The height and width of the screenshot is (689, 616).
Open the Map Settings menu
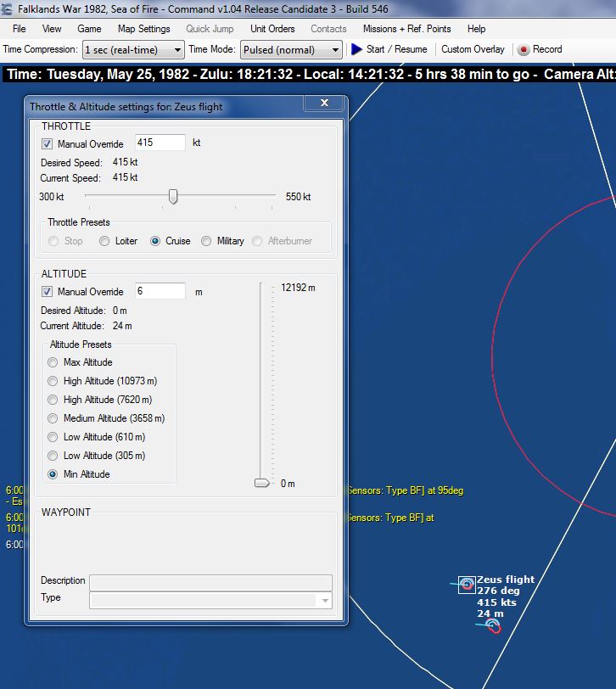[143, 29]
